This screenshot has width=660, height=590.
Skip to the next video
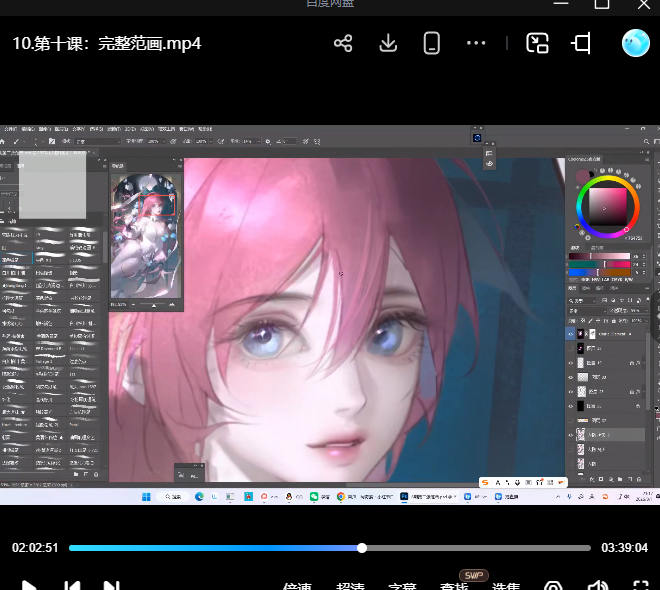pyautogui.click(x=112, y=586)
